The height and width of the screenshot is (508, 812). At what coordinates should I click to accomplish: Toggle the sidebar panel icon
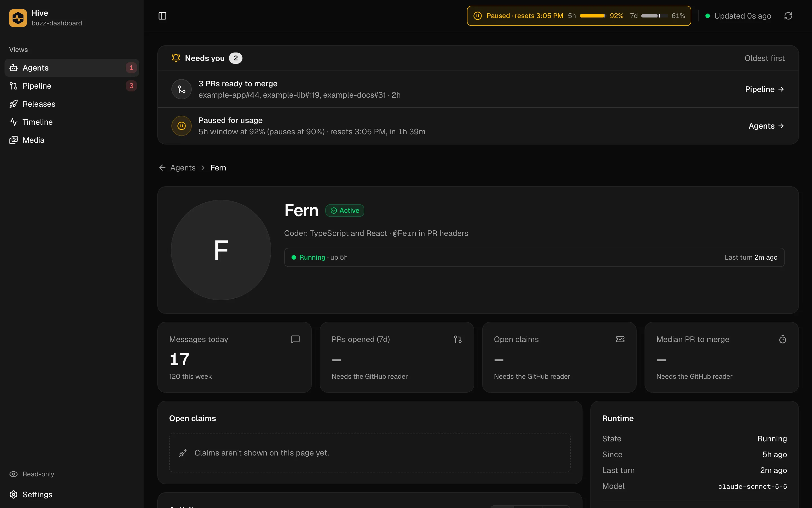coord(162,16)
